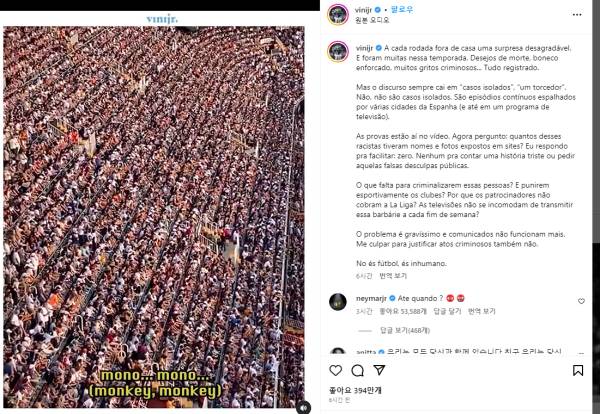Image resolution: width=600 pixels, height=414 pixels.
Task: Open neymarjr avatar in comments
Action: tap(338, 302)
